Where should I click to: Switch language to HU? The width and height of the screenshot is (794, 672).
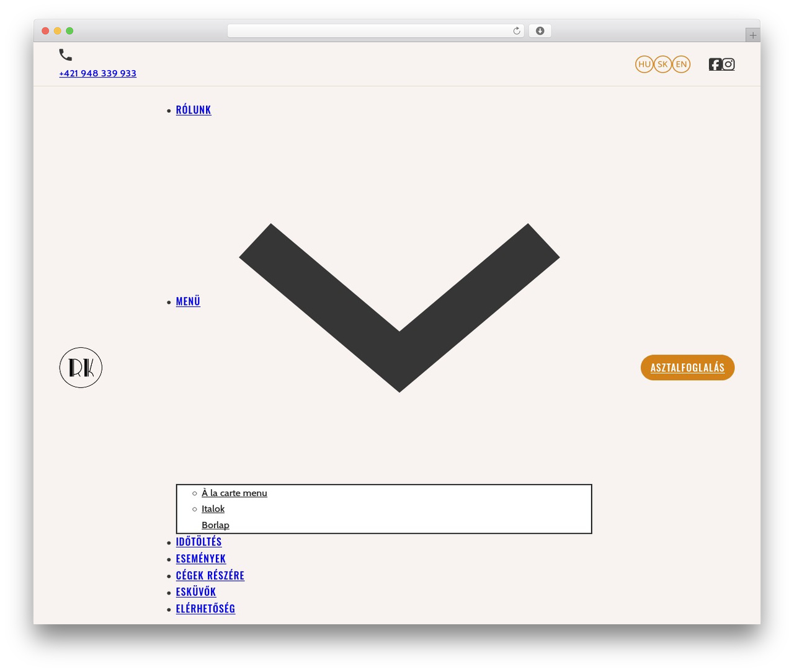pyautogui.click(x=645, y=64)
